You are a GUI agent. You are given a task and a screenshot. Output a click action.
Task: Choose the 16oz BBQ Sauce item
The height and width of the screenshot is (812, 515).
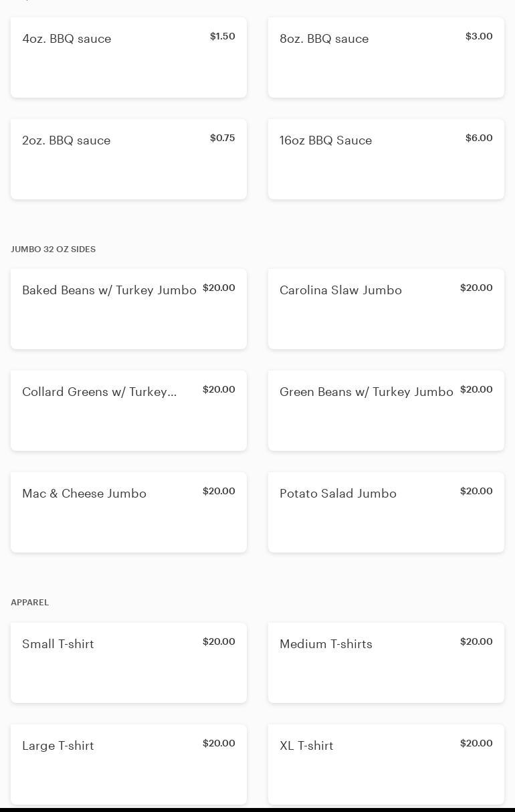click(386, 159)
